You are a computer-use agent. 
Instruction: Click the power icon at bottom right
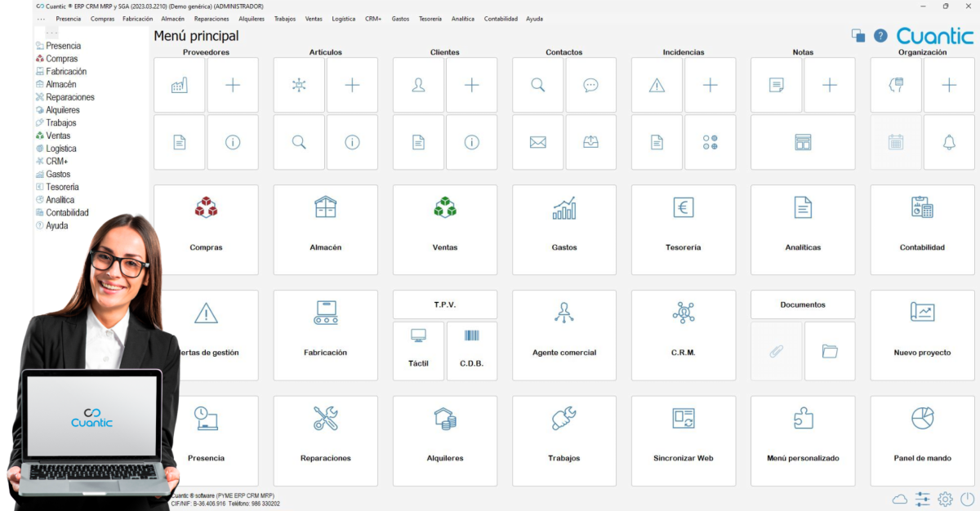[x=967, y=499]
